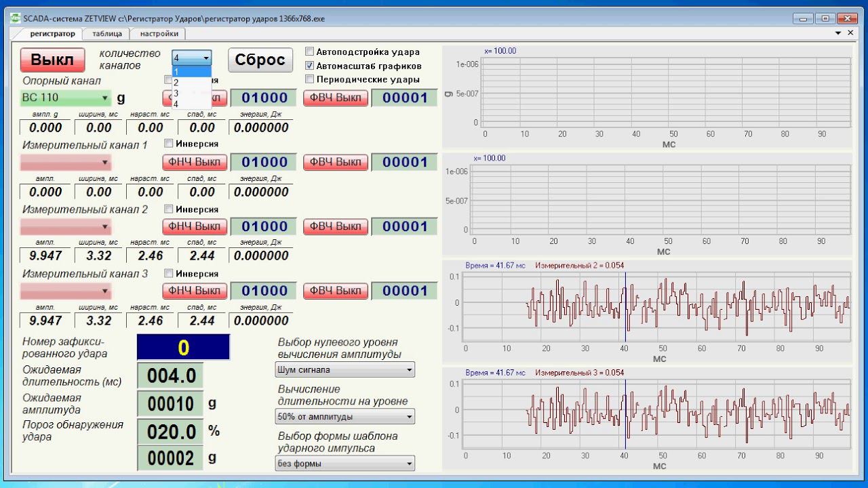
Task: Open the количество каналов combo box
Action: click(x=192, y=58)
